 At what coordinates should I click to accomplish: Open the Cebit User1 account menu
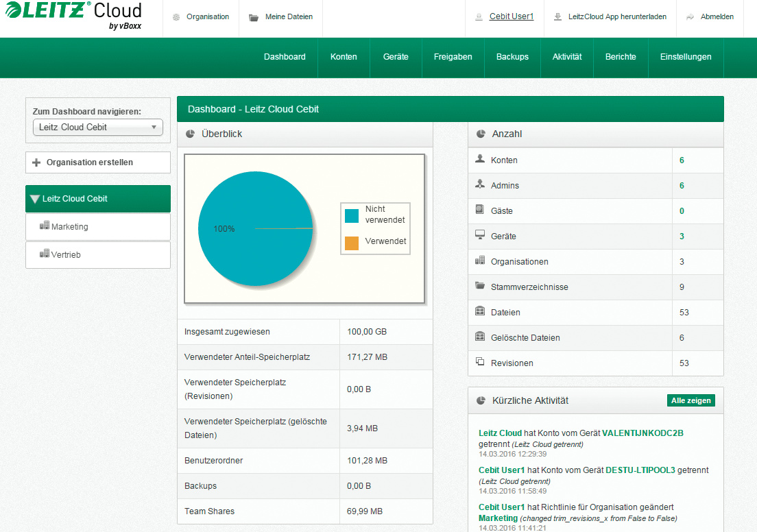click(x=511, y=16)
